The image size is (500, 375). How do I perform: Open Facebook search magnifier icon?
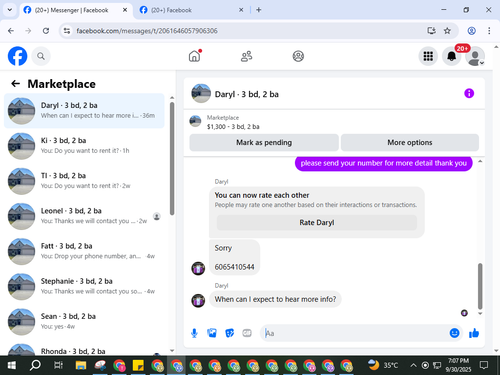click(x=41, y=56)
